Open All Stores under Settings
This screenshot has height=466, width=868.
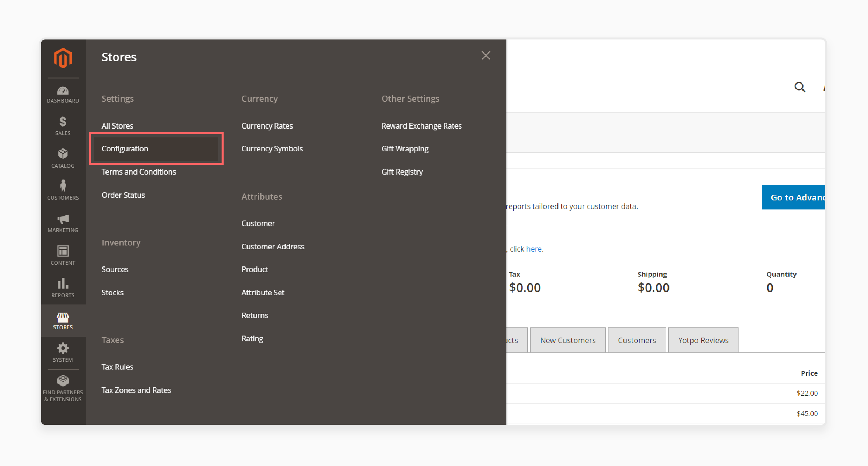coord(118,126)
